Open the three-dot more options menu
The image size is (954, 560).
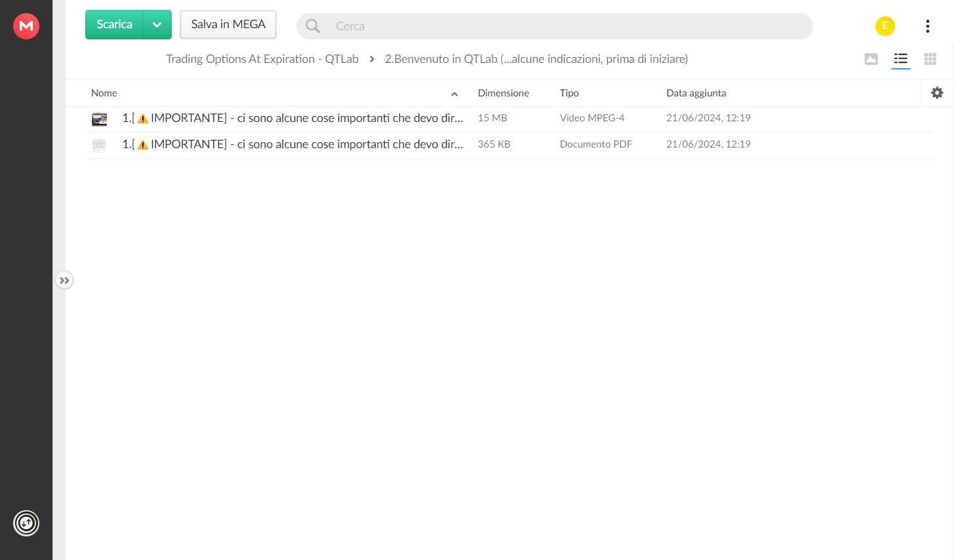[928, 26]
